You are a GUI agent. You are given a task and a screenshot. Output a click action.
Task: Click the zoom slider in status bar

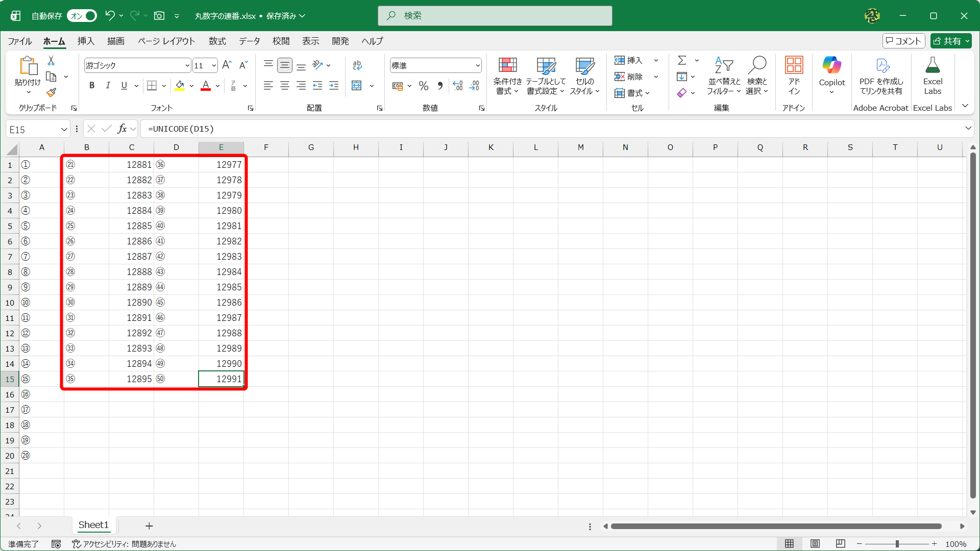897,544
